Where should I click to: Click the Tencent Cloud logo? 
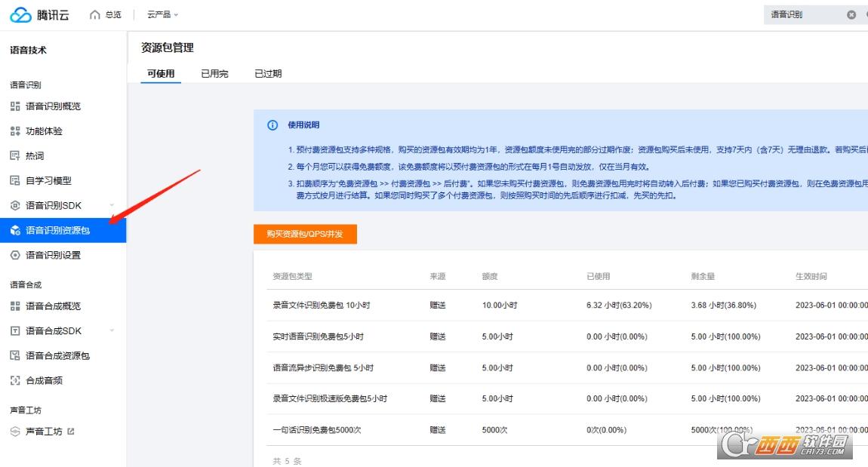tap(39, 15)
